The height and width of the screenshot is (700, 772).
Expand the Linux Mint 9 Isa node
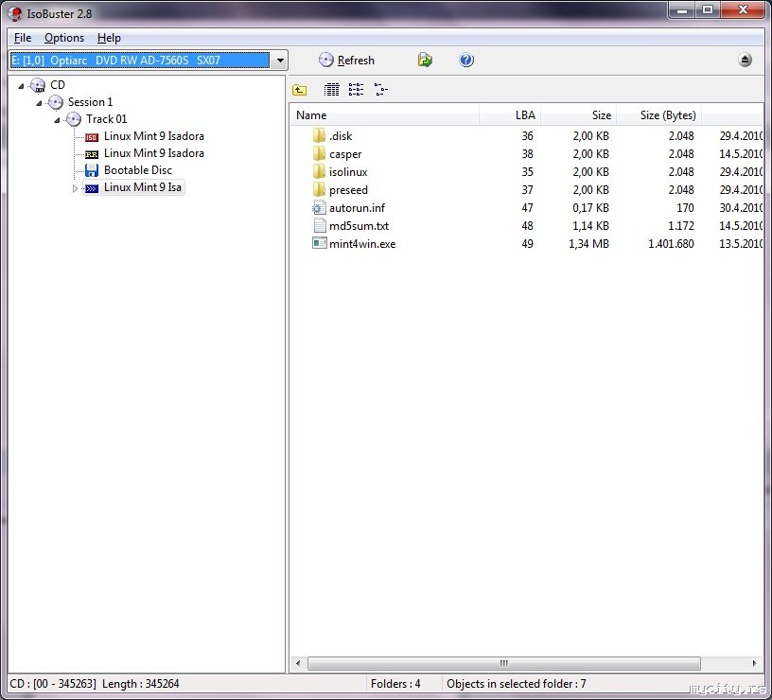coord(75,188)
